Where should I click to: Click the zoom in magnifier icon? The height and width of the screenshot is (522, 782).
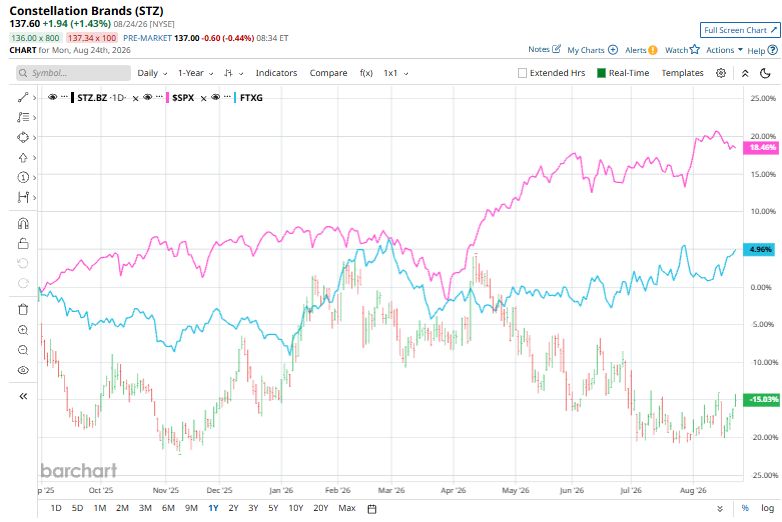coord(23,330)
